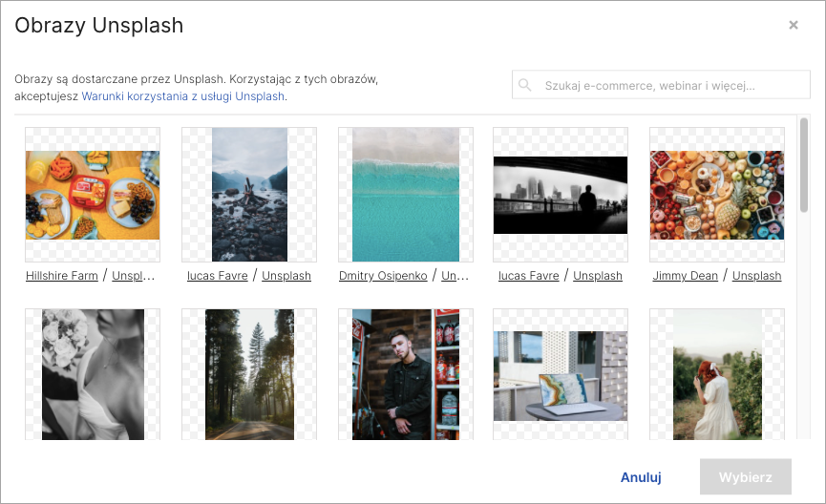Visit Jimmy Dean author profile link
The width and height of the screenshot is (826, 504).
pyautogui.click(x=685, y=276)
